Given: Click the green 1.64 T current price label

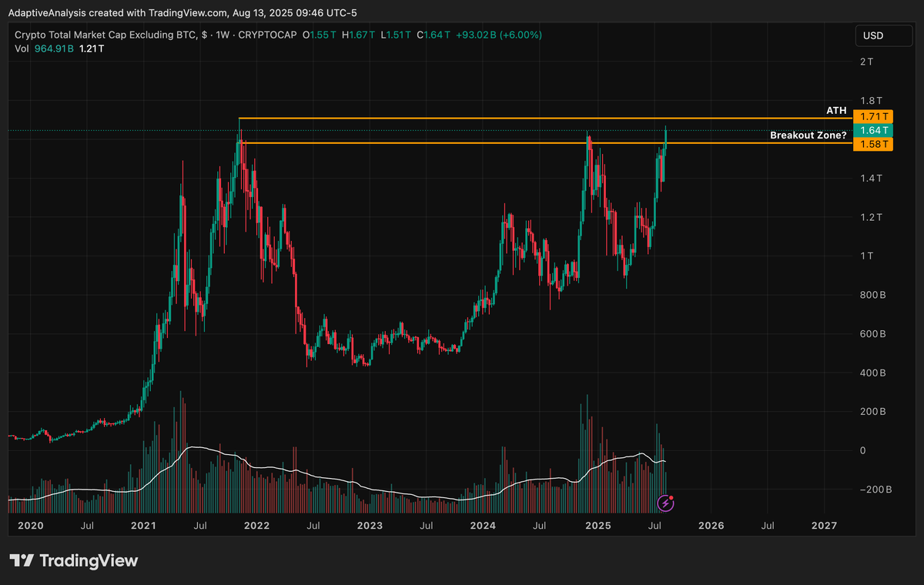Looking at the screenshot, I should [x=873, y=130].
